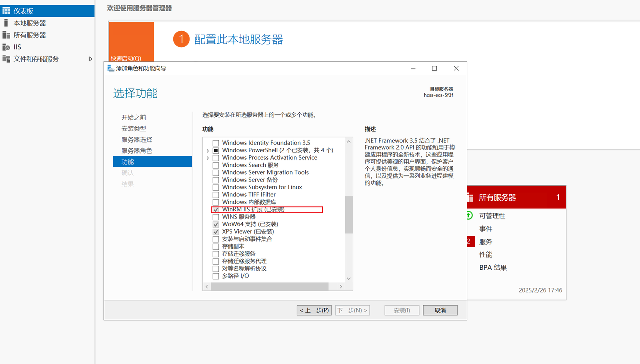Check the 存储副本 checkbox
The height and width of the screenshot is (364, 640).
[x=216, y=247]
